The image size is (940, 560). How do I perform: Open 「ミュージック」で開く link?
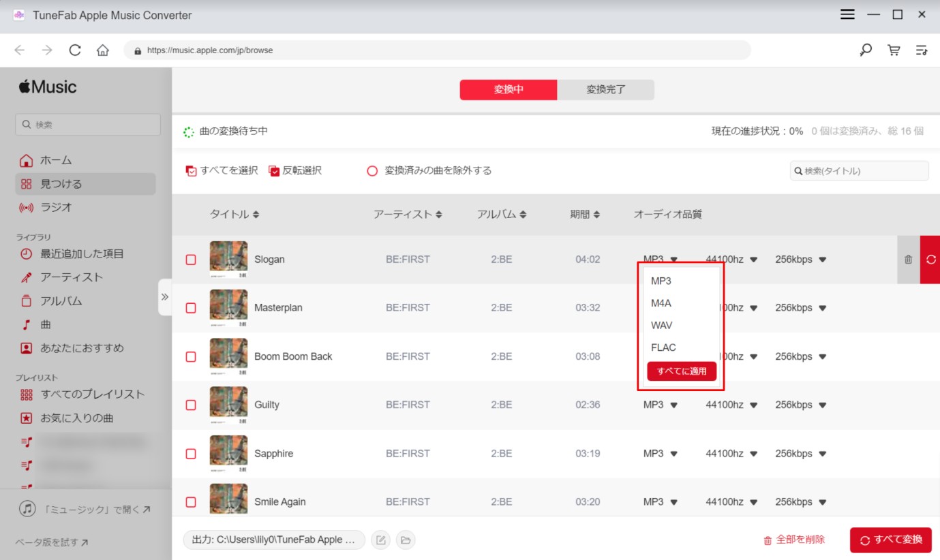(85, 509)
